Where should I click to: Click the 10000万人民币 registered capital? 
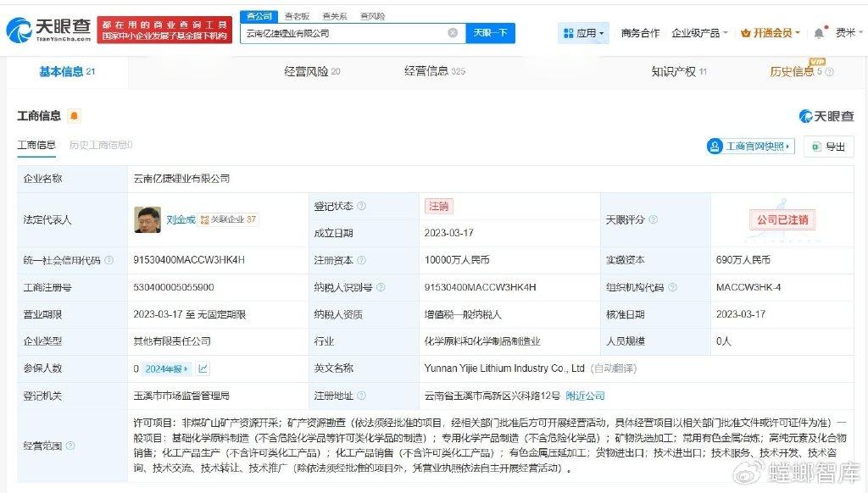pos(457,260)
